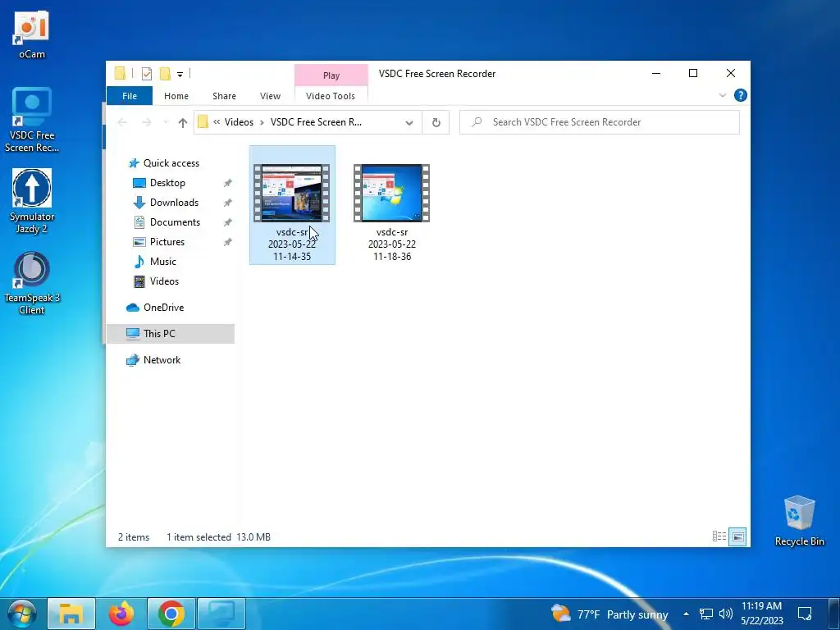The width and height of the screenshot is (840, 630).
Task: Open the notification center icon
Action: 805,614
